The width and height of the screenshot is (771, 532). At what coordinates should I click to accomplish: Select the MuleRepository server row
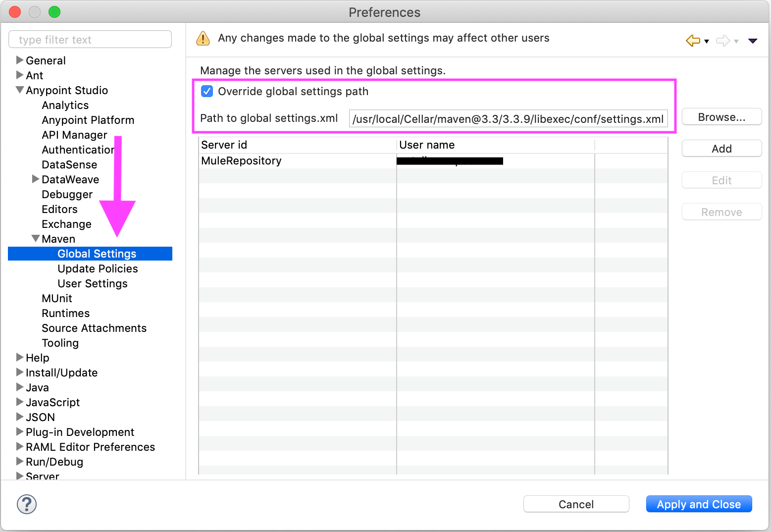pyautogui.click(x=297, y=161)
